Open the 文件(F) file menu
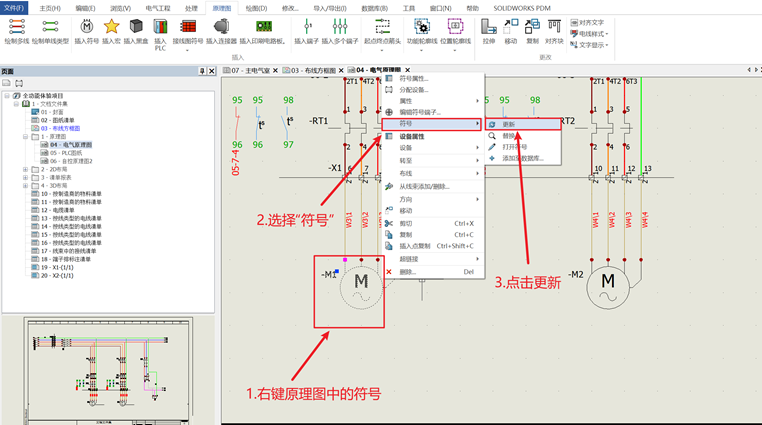Image resolution: width=762 pixels, height=425 pixels. pyautogui.click(x=14, y=8)
